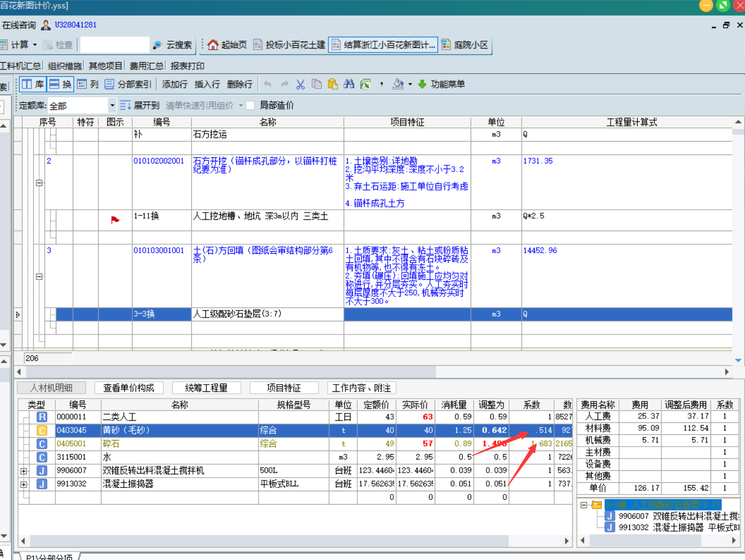
Task: Click the cloud search magnifier icon
Action: [157, 45]
